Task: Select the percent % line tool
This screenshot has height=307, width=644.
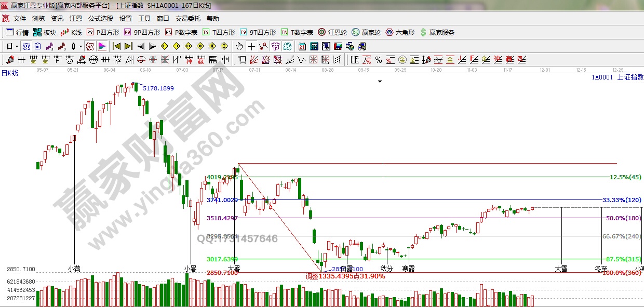Action: 379,60
